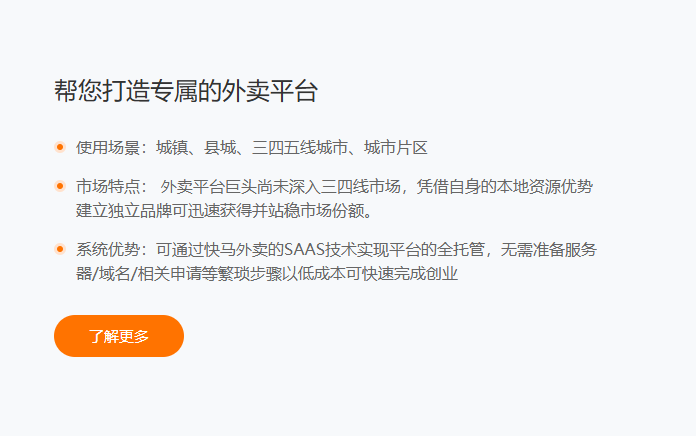This screenshot has height=436, width=696.
Task: Click the phrase 本地资源优势
Action: 545,186
